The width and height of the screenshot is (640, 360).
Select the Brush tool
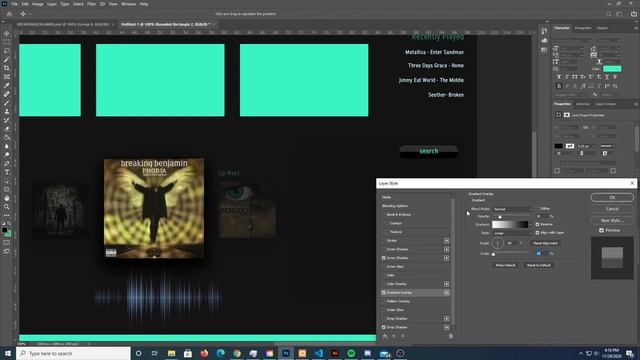[x=7, y=102]
